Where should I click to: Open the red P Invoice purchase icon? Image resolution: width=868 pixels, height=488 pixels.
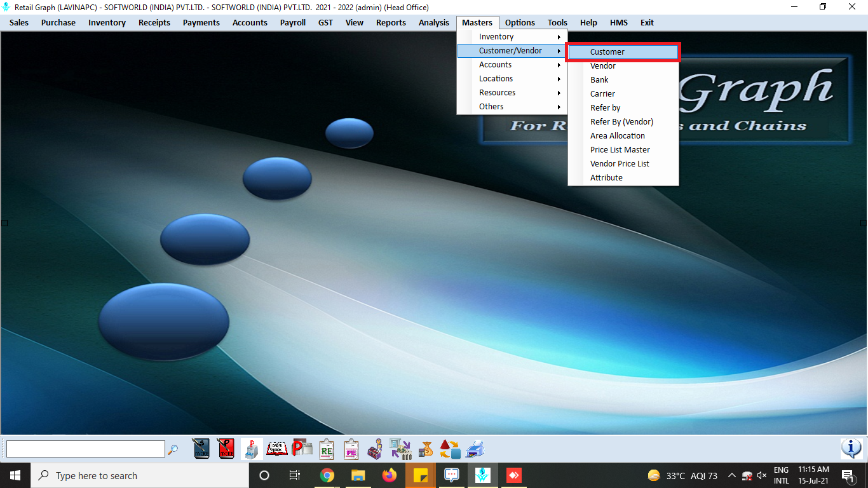tap(226, 449)
